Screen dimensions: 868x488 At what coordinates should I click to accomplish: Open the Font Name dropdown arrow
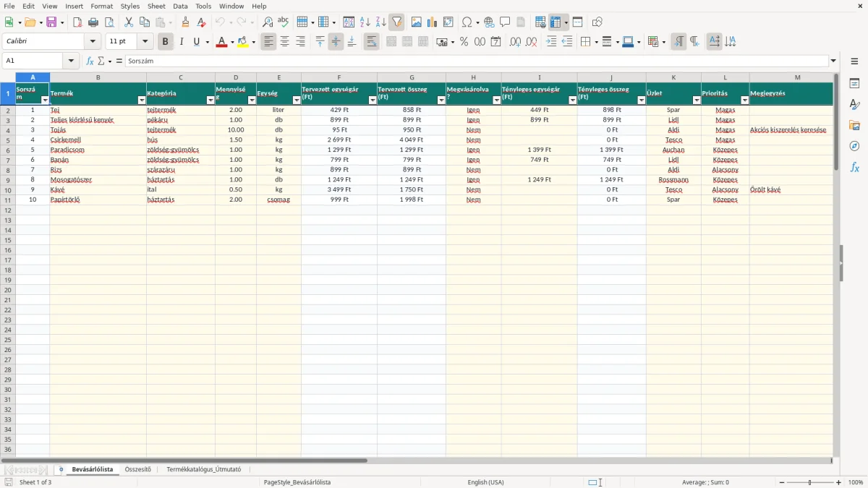(93, 42)
